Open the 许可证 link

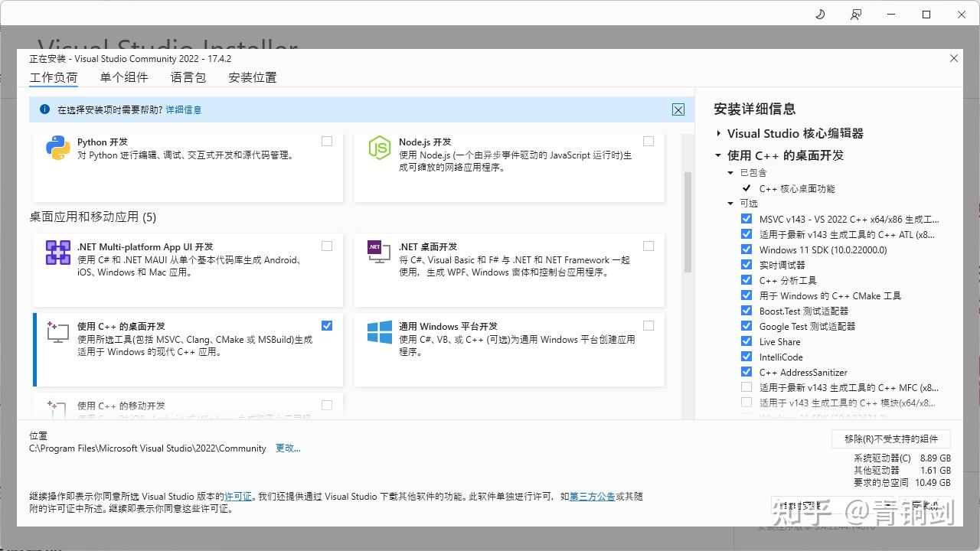click(x=238, y=497)
